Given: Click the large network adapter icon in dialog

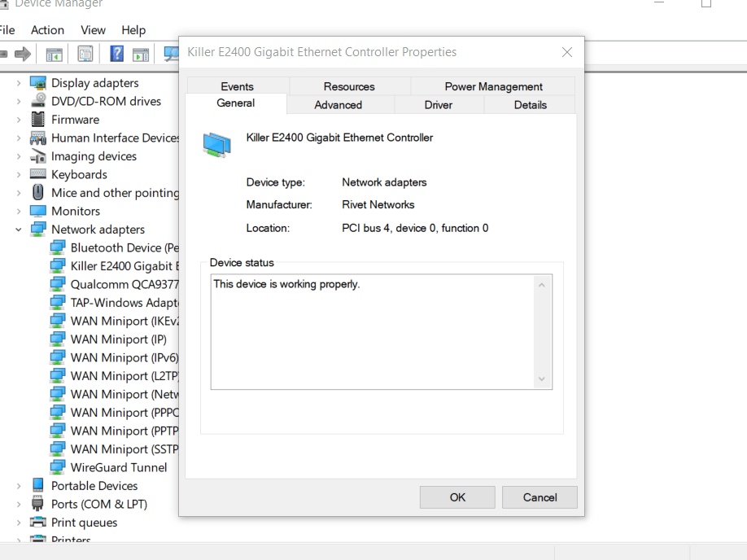Looking at the screenshot, I should click(216, 145).
